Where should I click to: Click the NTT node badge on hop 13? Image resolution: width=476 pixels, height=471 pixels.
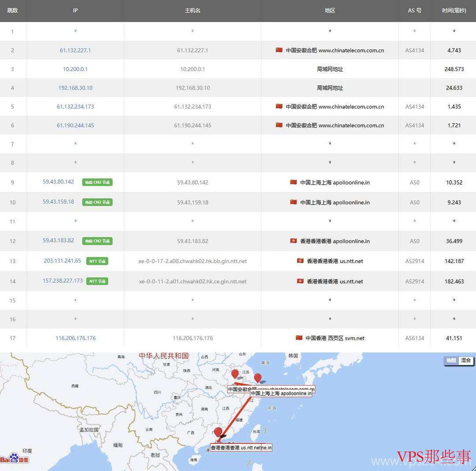pos(97,261)
